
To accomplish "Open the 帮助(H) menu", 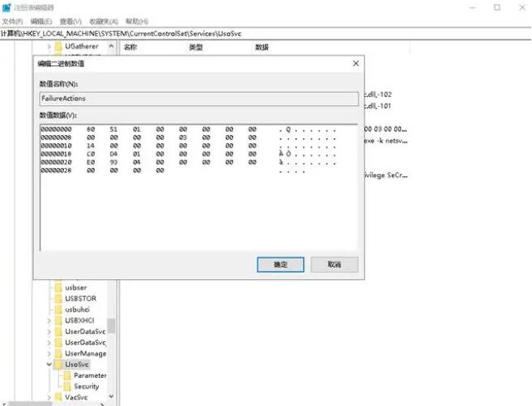I will (137, 21).
